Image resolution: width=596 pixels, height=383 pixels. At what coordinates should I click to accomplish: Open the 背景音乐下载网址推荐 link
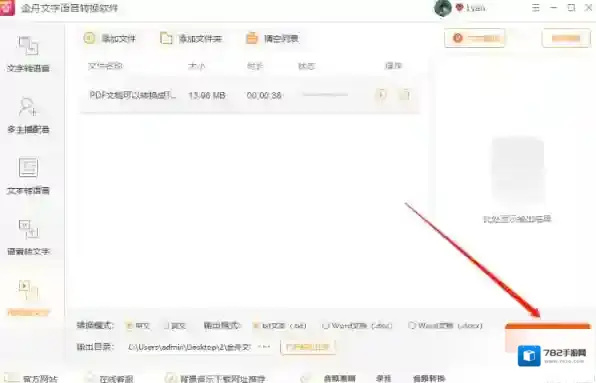[x=216, y=378]
